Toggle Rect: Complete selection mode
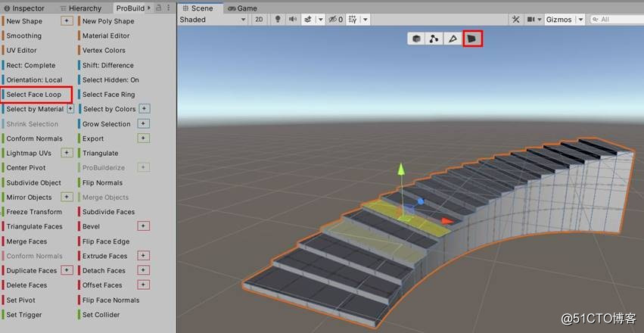 pyautogui.click(x=31, y=65)
